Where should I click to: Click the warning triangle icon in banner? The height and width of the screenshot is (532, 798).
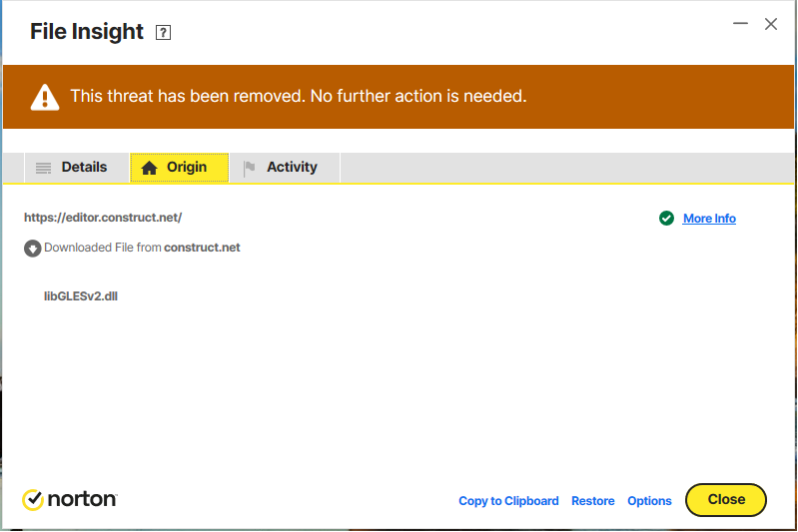click(45, 97)
